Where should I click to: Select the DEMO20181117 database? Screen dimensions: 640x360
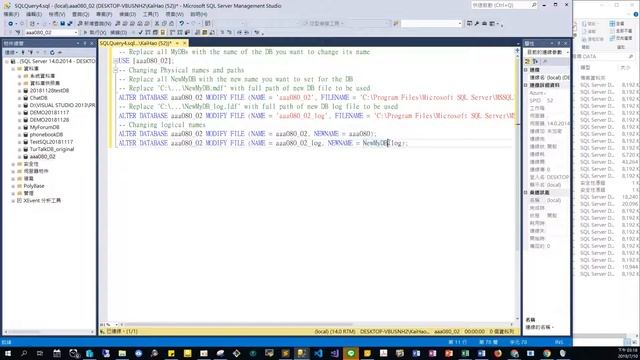click(49, 113)
